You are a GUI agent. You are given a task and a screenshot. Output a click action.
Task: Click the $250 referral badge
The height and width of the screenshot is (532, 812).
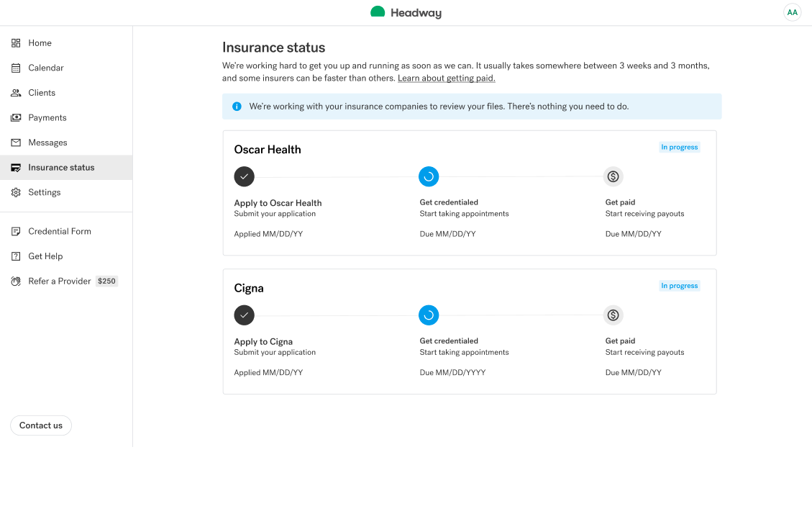[106, 281]
